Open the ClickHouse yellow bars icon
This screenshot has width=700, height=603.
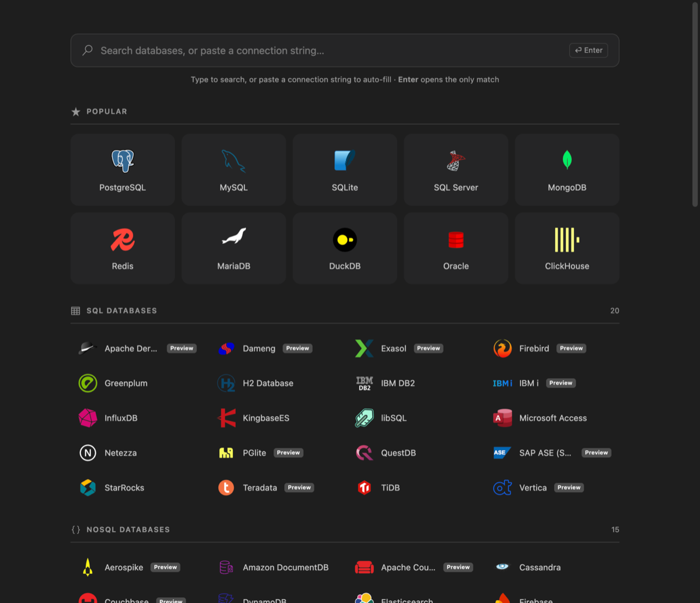click(x=567, y=239)
